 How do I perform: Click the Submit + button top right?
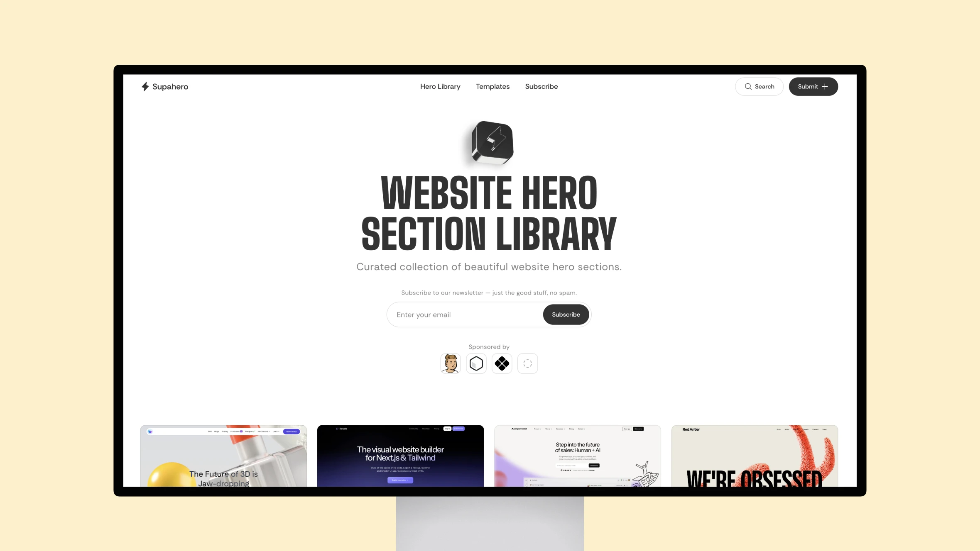tap(813, 86)
